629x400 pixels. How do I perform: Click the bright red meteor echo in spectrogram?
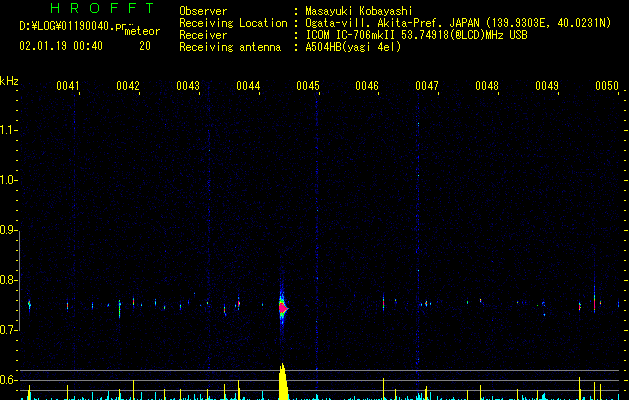[283, 308]
